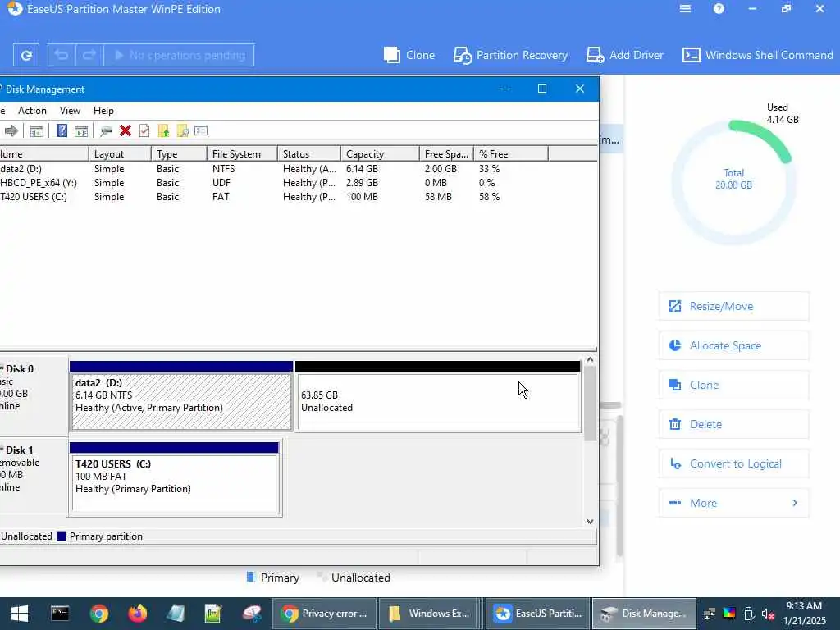Image resolution: width=840 pixels, height=630 pixels.
Task: Click the 6.14 GB capacity cell
Action: point(362,169)
